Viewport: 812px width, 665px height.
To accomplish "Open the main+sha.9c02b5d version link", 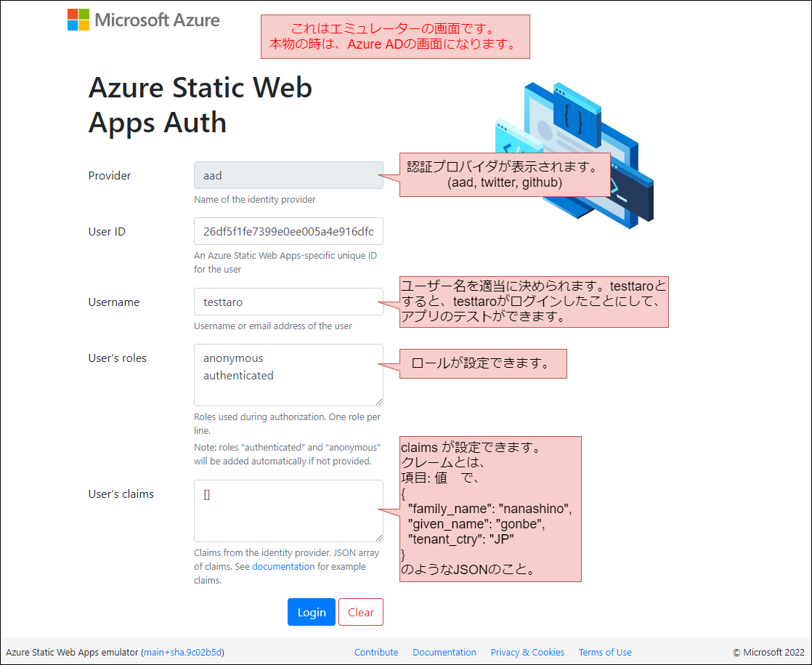I will [x=183, y=652].
